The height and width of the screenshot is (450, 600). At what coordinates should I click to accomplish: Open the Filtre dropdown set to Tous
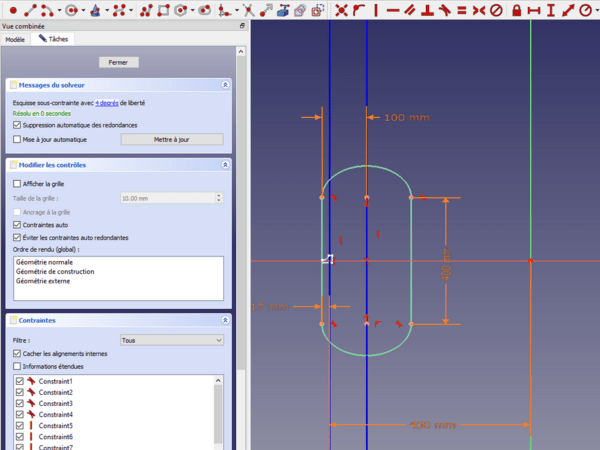point(171,340)
